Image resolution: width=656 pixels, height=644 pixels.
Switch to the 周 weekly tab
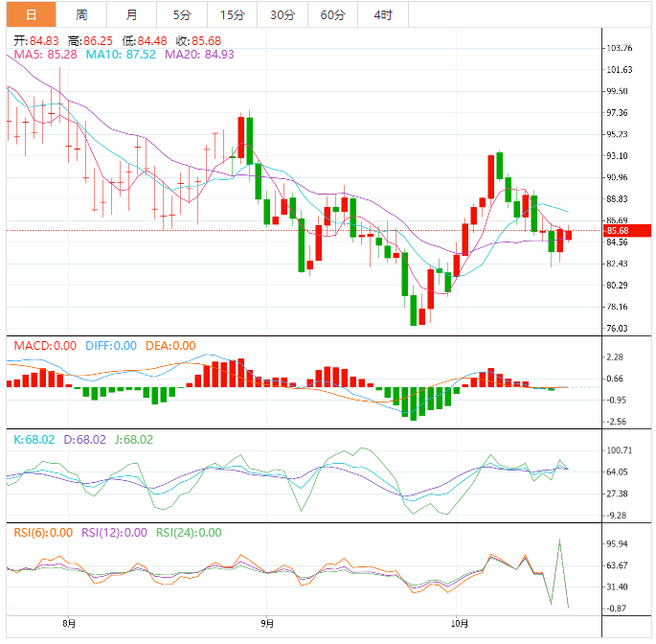[x=81, y=14]
